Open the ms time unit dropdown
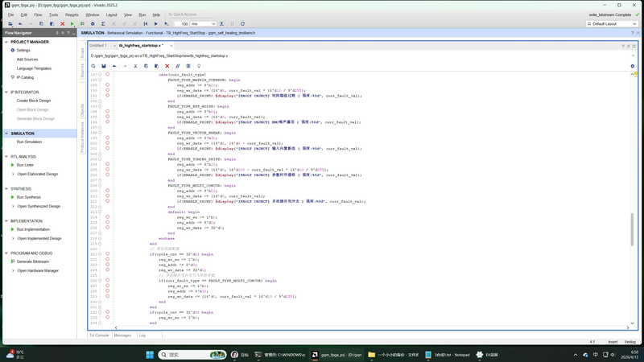This screenshot has width=644, height=362. pyautogui.click(x=204, y=24)
